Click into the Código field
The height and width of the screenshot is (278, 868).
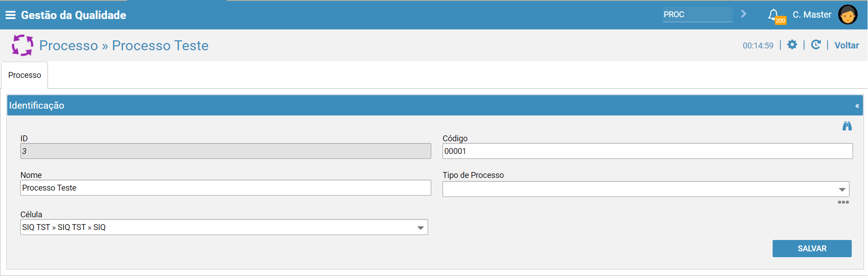point(647,151)
